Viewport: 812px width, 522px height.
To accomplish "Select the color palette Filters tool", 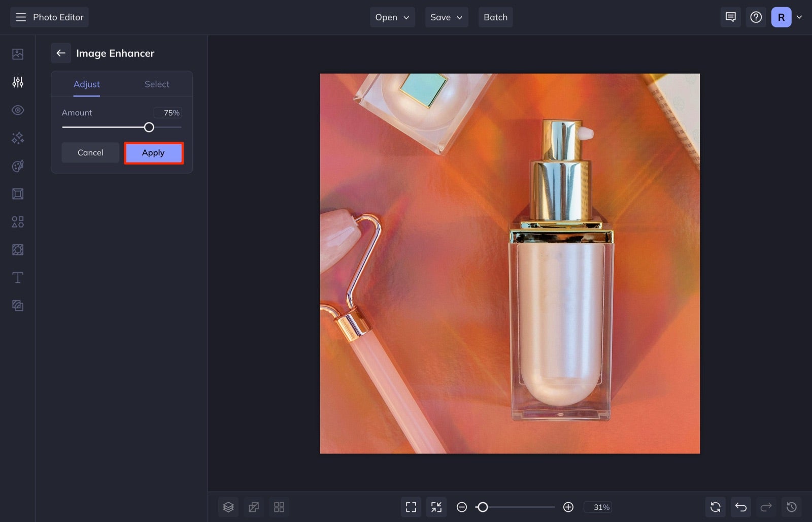I will point(18,166).
